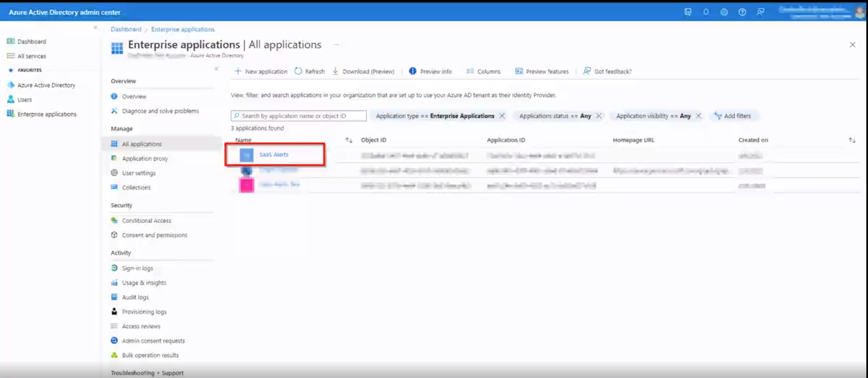Open Audit logs
868x378 pixels.
pos(135,297)
